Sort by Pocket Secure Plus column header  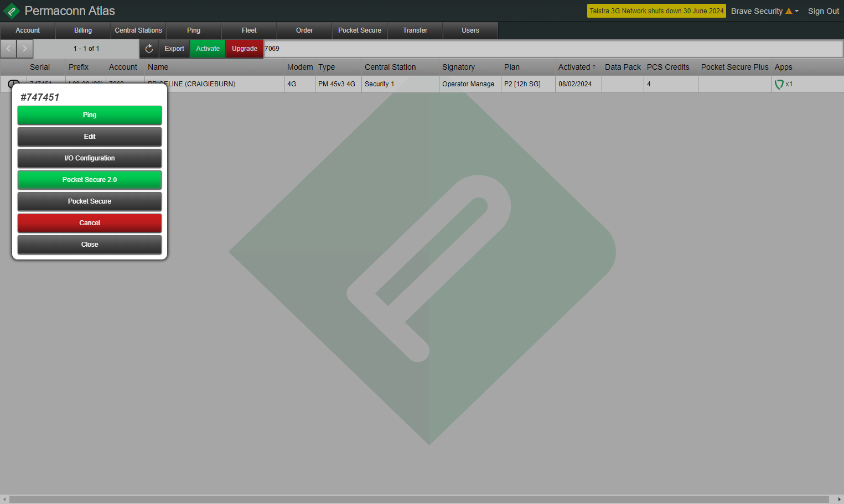click(x=734, y=67)
